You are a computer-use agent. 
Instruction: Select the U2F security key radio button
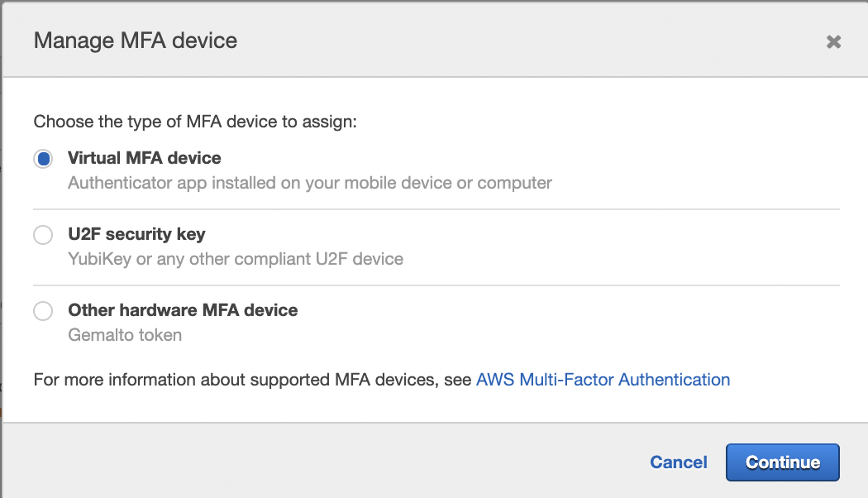(42, 234)
